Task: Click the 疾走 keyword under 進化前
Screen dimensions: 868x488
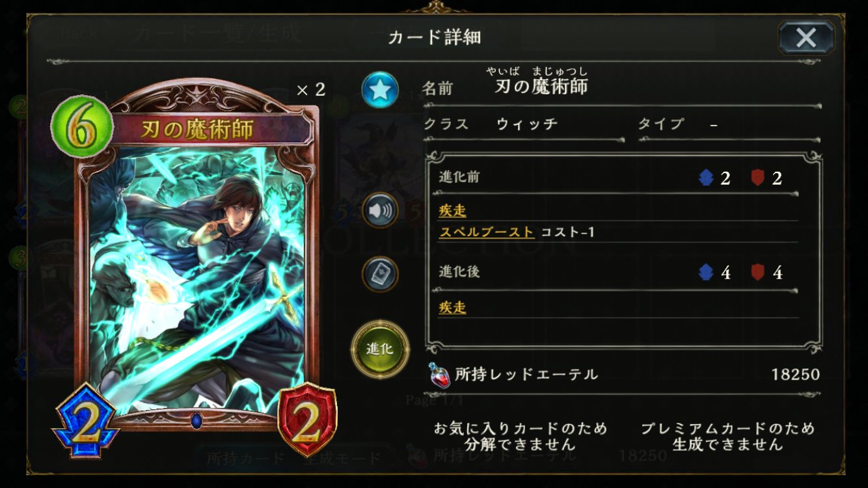Action: pyautogui.click(x=452, y=211)
